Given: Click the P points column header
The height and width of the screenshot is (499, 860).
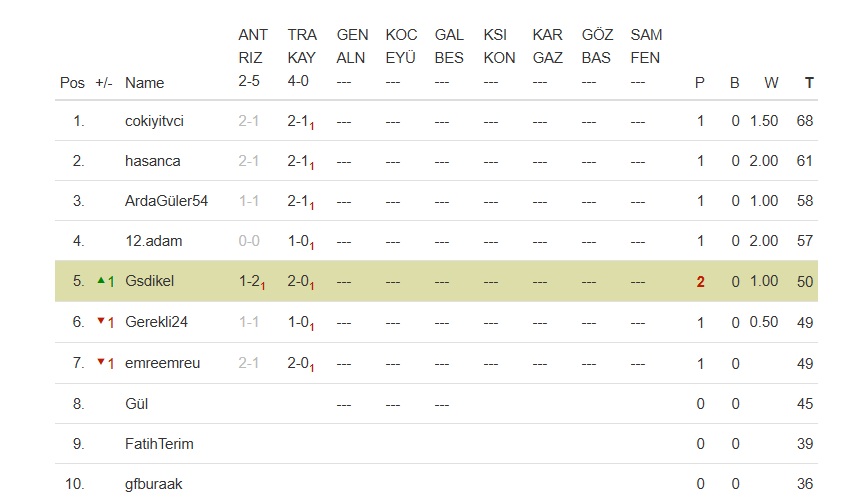Looking at the screenshot, I should [x=700, y=83].
